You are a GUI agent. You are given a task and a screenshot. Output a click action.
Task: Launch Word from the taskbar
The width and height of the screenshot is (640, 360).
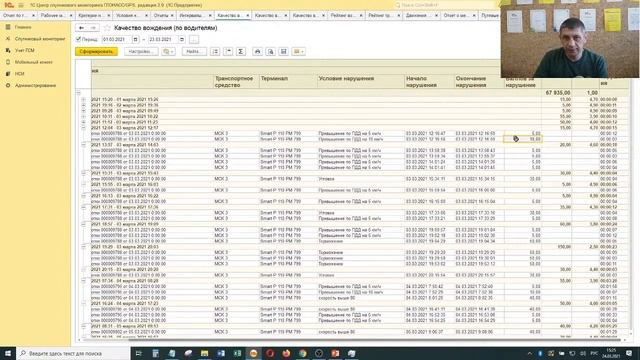(x=221, y=353)
